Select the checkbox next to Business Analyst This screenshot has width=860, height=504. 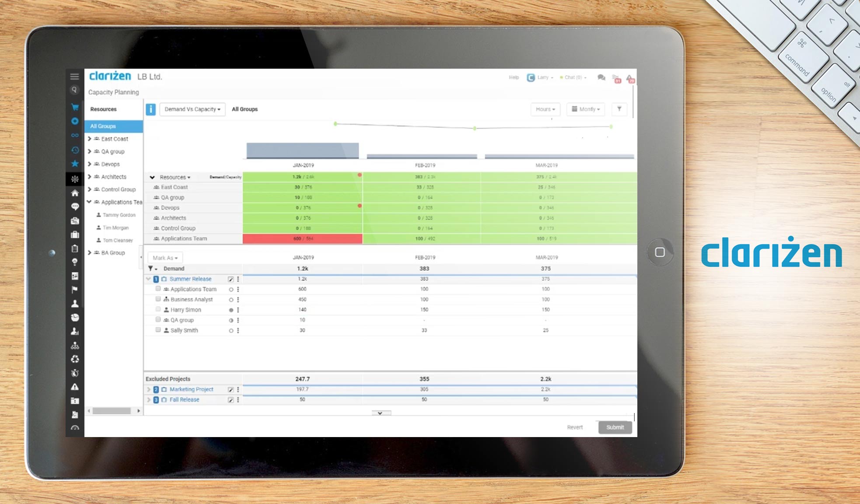pyautogui.click(x=158, y=298)
